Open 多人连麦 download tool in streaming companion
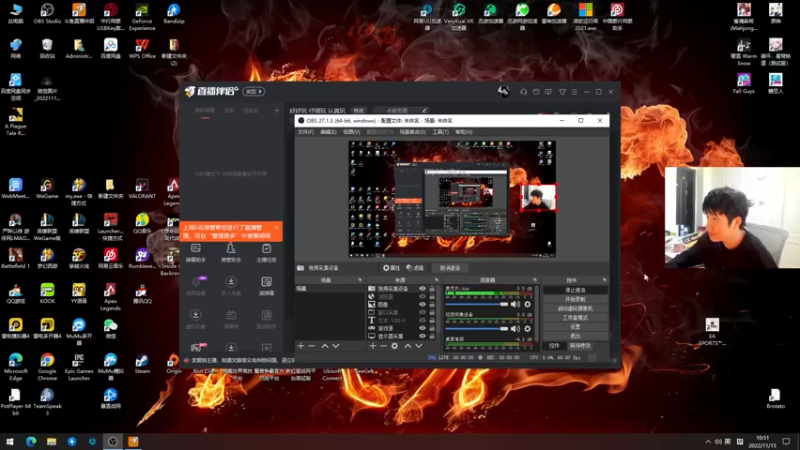Screen dimensions: 800x450 click(231, 286)
